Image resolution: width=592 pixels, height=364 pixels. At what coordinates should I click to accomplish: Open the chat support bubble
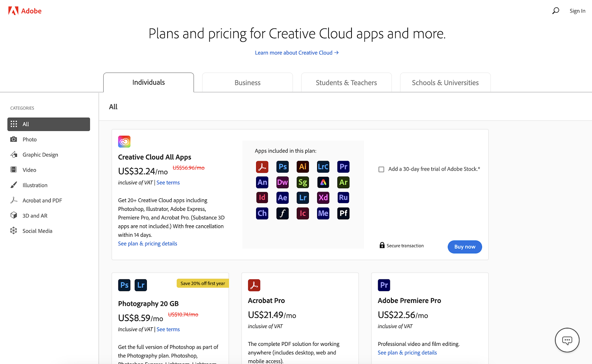[567, 340]
